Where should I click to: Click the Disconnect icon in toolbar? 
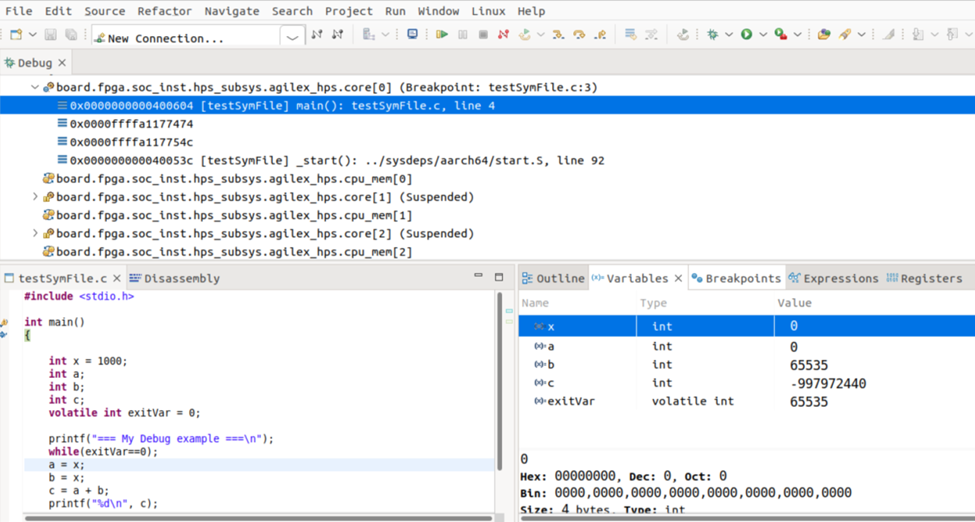point(504,35)
